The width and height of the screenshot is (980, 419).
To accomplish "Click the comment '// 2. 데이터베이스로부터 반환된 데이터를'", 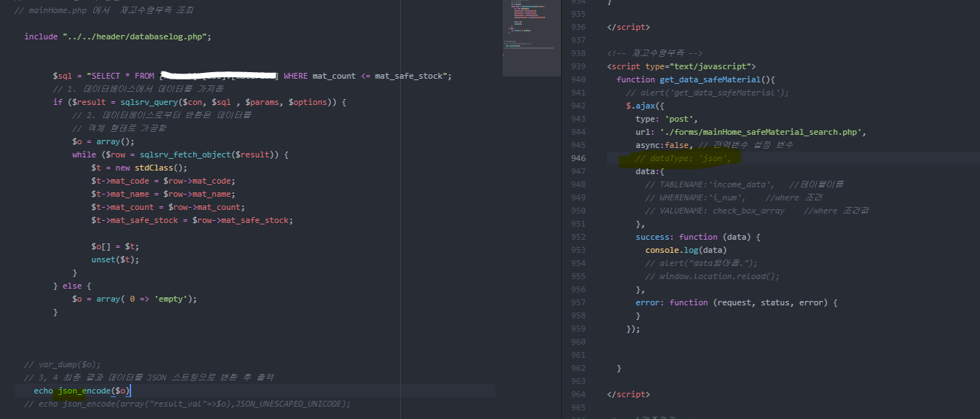I will 161,115.
